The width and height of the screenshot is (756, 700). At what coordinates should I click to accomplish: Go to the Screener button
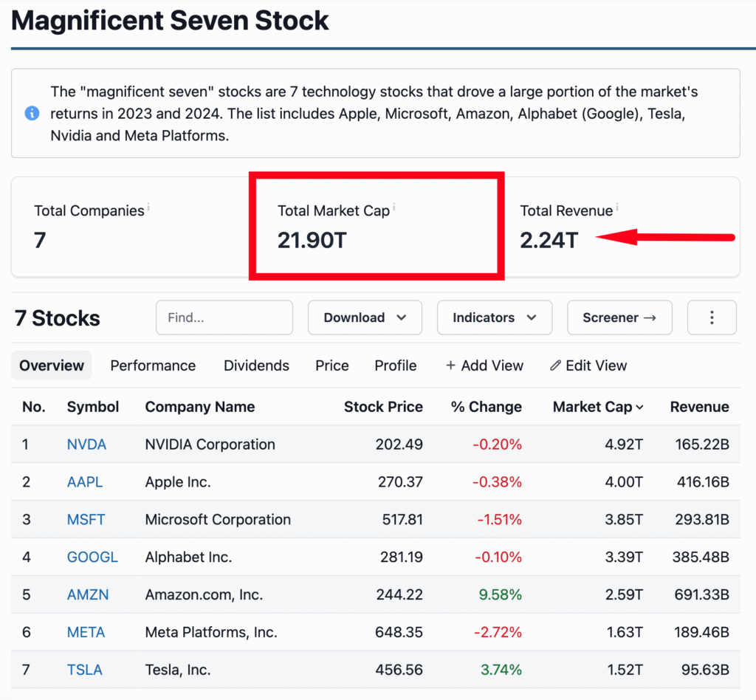point(619,318)
